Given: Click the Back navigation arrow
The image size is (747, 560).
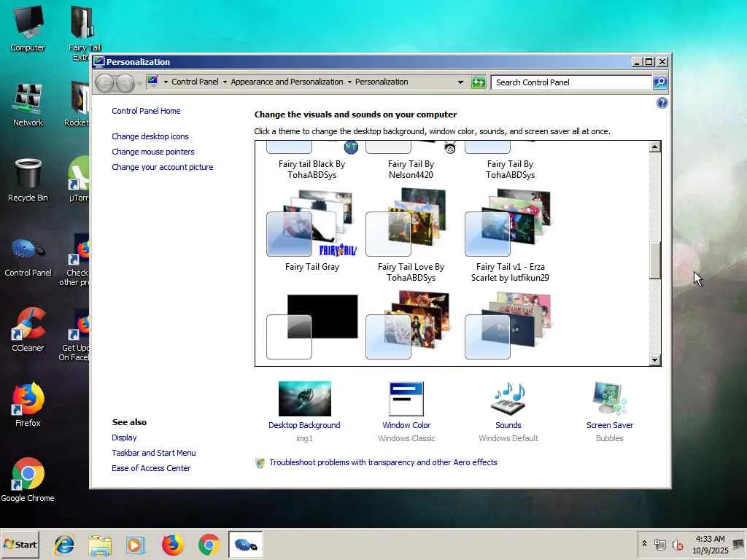Looking at the screenshot, I should click(x=104, y=83).
